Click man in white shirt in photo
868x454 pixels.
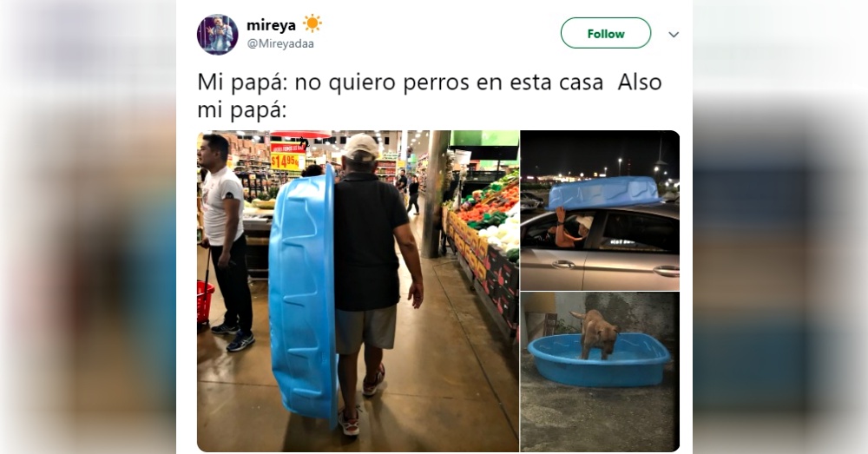coord(226,240)
